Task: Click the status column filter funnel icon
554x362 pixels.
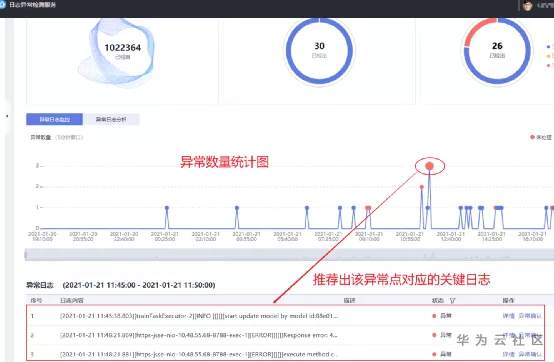Action: point(453,301)
